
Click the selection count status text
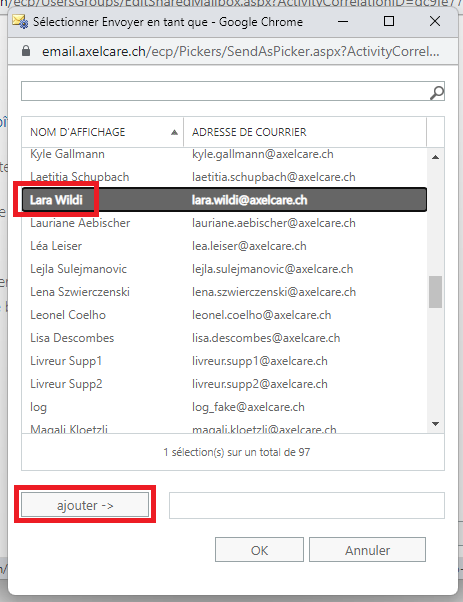[x=236, y=452]
